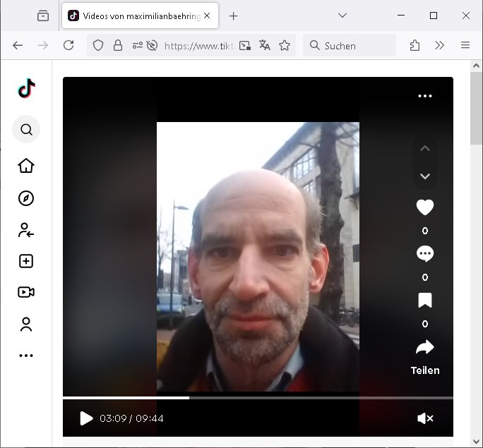Click the Upload plus icon

[26, 261]
